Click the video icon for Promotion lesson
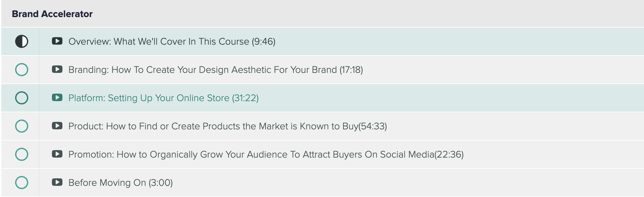This screenshot has height=197, width=644. [x=57, y=154]
